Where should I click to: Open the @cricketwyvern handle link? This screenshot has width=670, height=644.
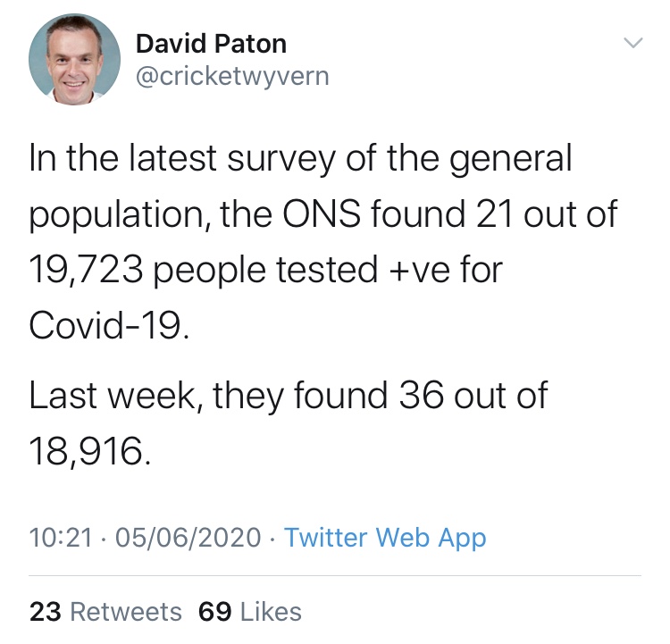(x=232, y=77)
